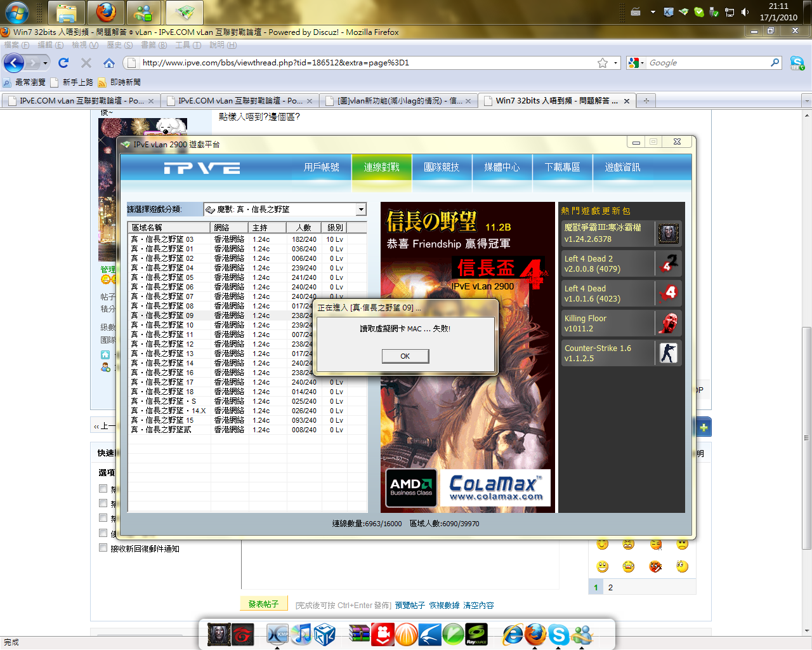Click the Windows Live Messenger top taskbar button

coord(143,12)
